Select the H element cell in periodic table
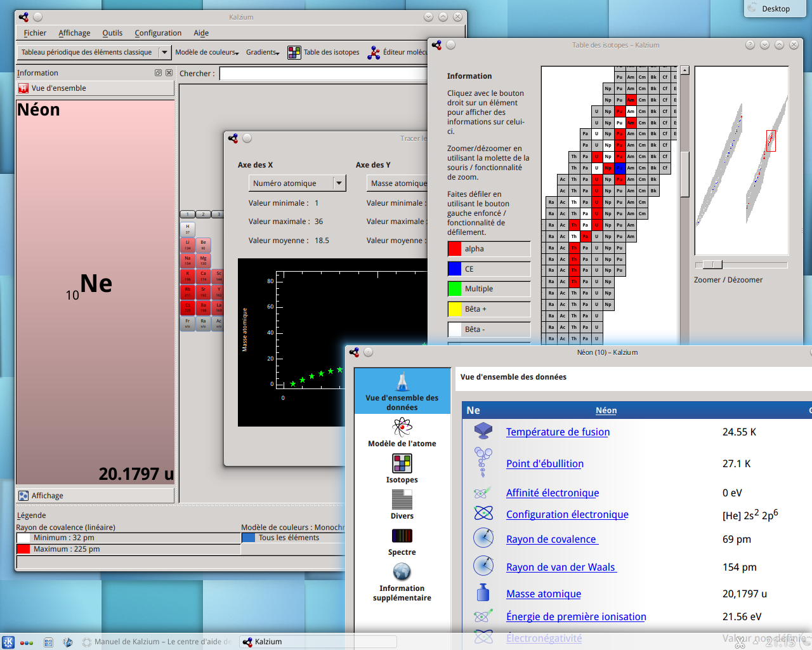This screenshot has width=812, height=650. [x=187, y=229]
